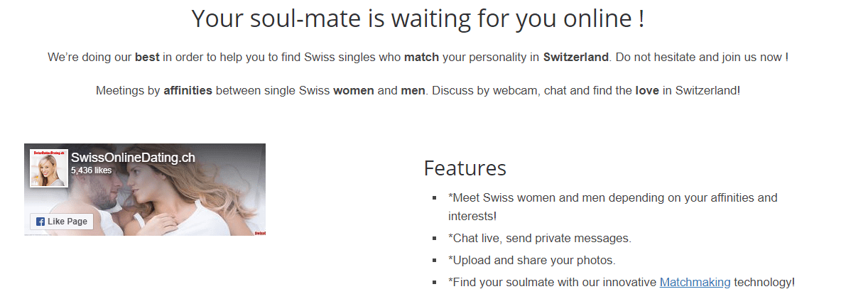The width and height of the screenshot is (868, 294).
Task: Click the Facebook logo icon in Like Page
Action: (40, 222)
